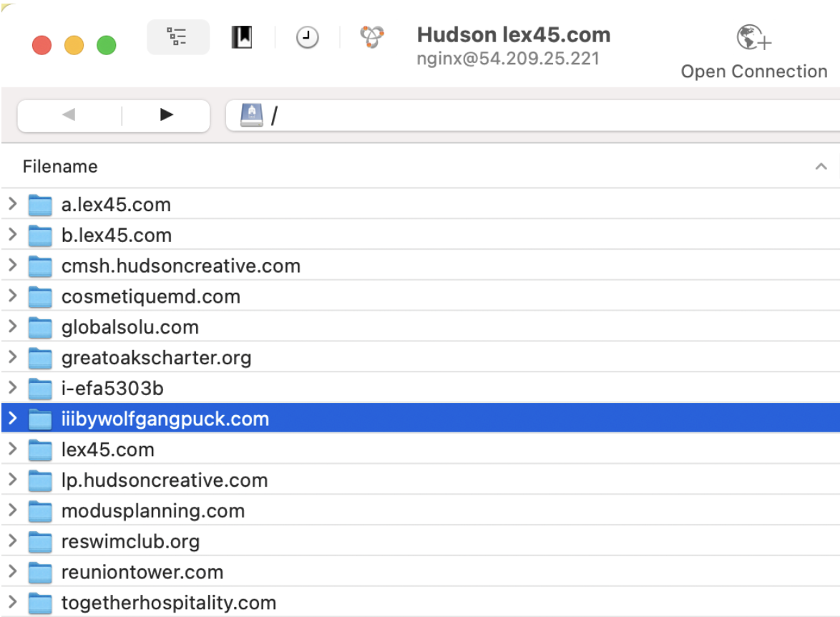Click the reuniontower.com folder icon

40,571
